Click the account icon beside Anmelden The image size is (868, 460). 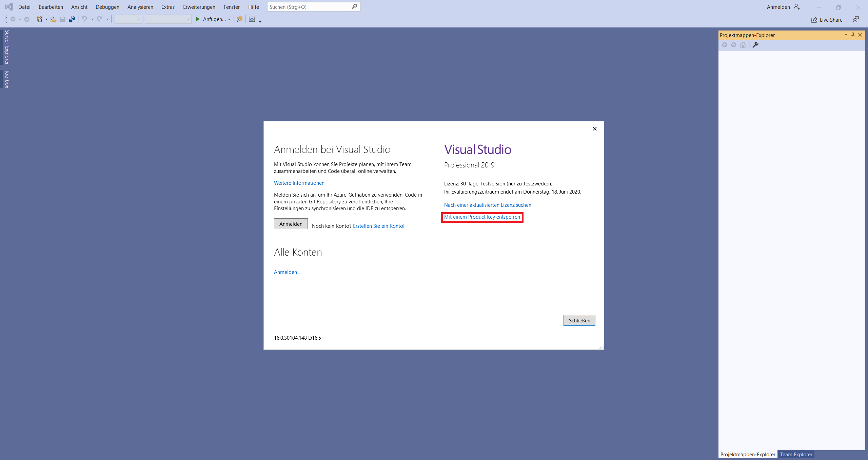(797, 7)
